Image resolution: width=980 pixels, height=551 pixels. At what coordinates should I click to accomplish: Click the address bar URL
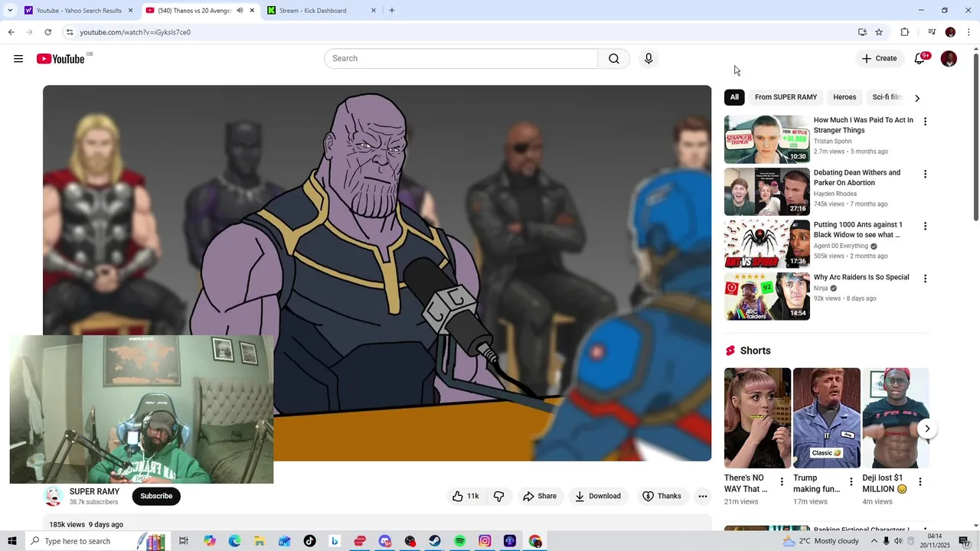(x=136, y=32)
